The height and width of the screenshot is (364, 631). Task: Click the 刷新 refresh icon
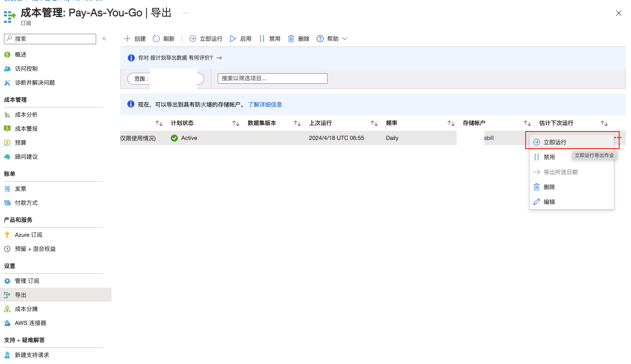click(156, 39)
